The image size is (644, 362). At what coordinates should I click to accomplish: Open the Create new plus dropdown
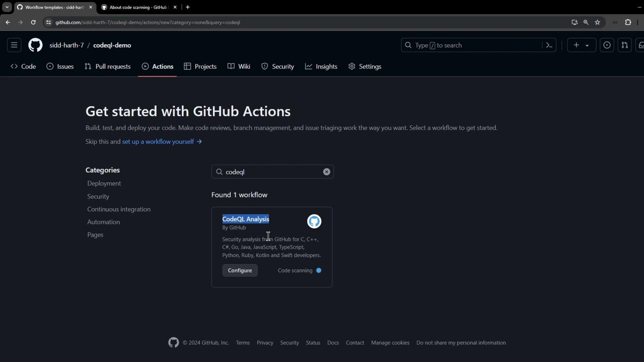[x=581, y=45]
